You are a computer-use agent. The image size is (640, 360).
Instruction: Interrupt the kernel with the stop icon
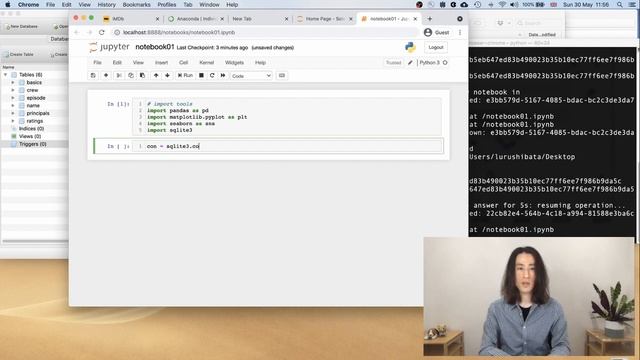[x=201, y=76]
